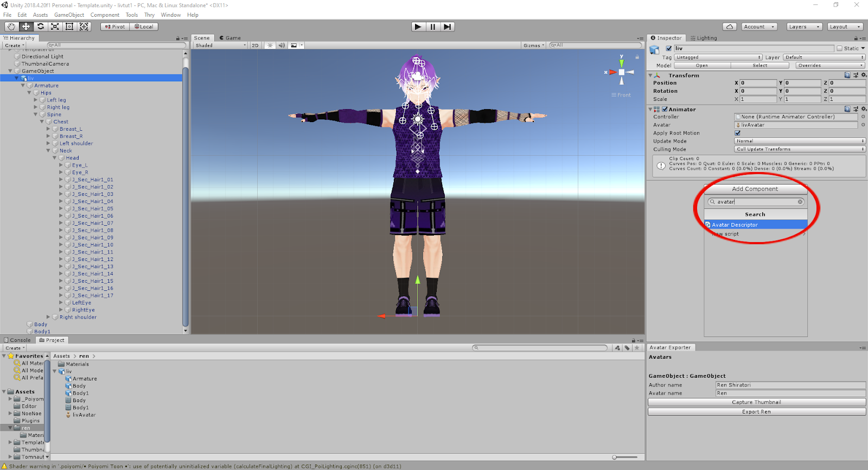Click the Add Component button
The image size is (868, 470).
pyautogui.click(x=755, y=189)
